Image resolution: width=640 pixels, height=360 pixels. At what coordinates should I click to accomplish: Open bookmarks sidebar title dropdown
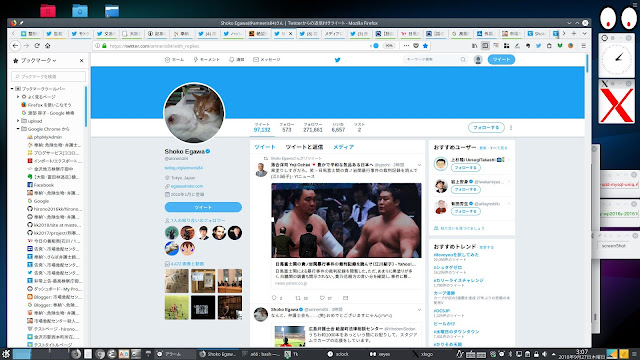38,60
